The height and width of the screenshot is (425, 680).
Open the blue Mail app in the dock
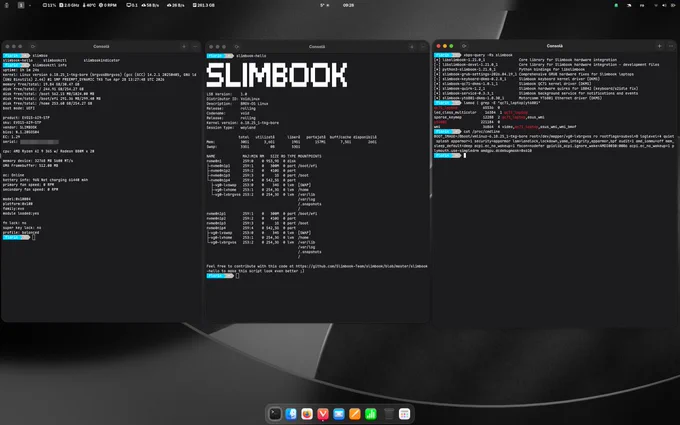coord(339,414)
